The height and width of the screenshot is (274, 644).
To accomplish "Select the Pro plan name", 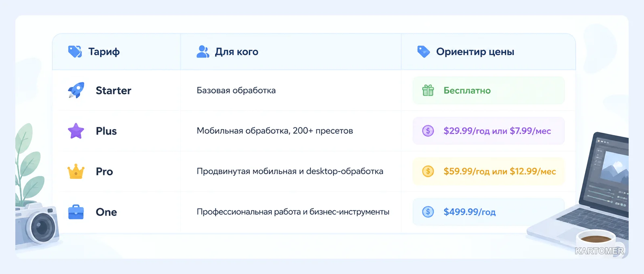I will pos(104,172).
